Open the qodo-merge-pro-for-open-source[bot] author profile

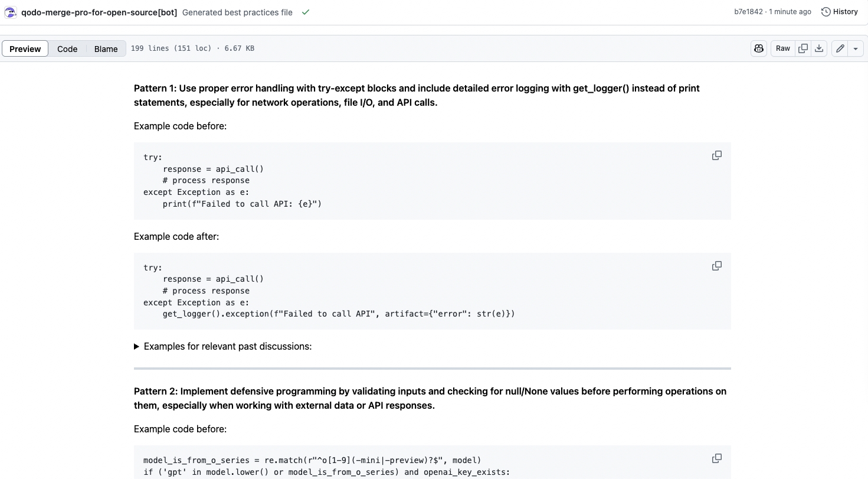(x=99, y=12)
